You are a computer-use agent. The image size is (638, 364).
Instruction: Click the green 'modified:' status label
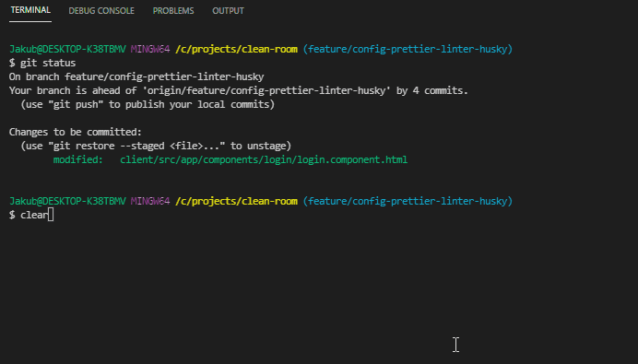coord(78,159)
